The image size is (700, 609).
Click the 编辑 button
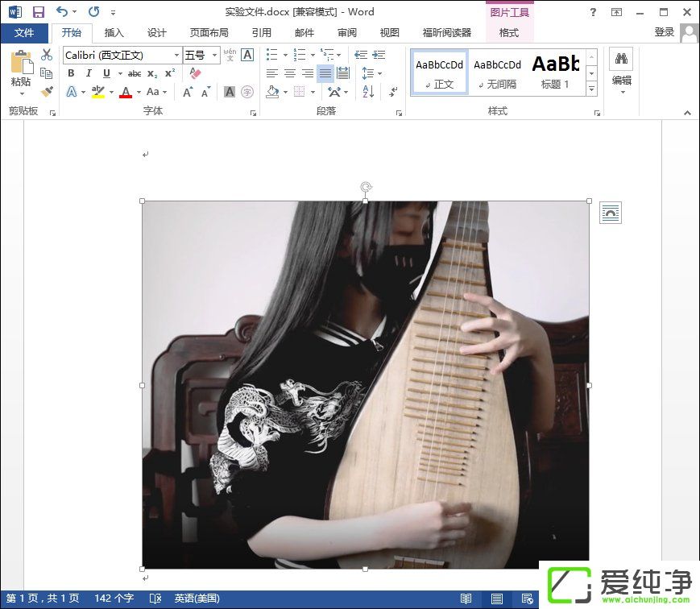[621, 71]
